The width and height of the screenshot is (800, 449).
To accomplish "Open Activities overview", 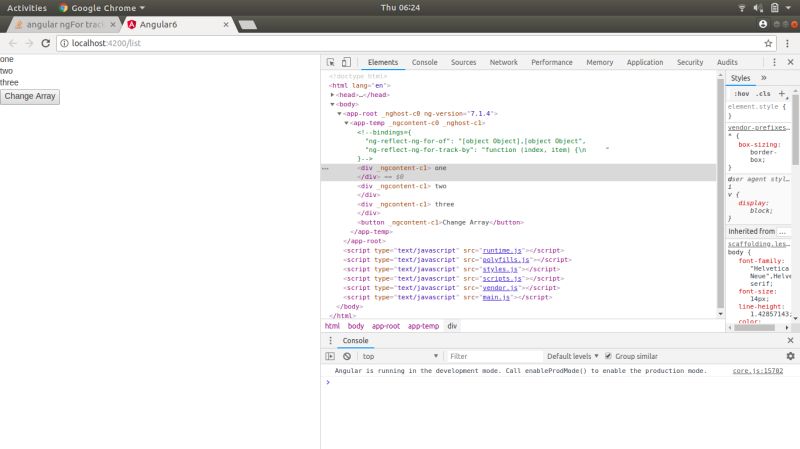I will (x=27, y=8).
